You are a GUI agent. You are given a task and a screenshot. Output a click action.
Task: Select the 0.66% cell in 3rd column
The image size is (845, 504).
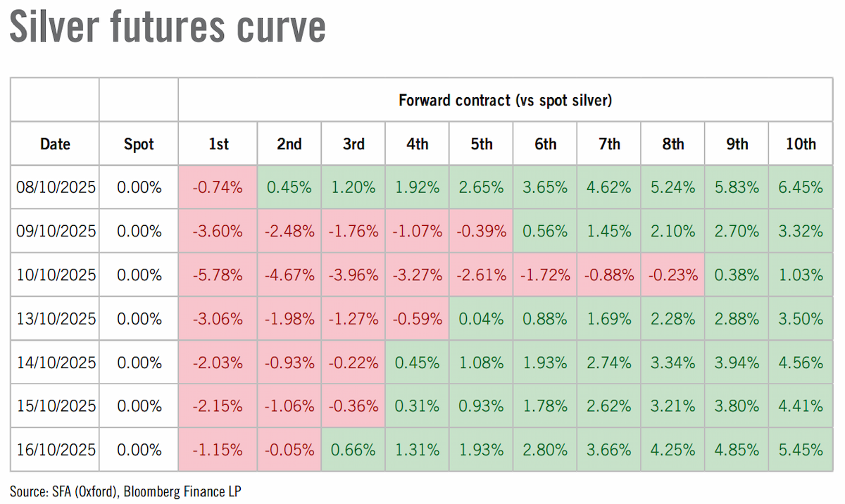353,449
